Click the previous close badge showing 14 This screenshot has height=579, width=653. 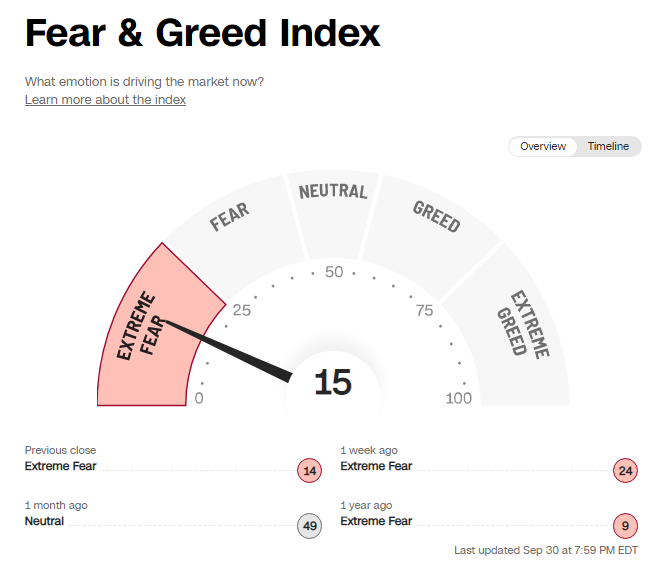[x=310, y=471]
